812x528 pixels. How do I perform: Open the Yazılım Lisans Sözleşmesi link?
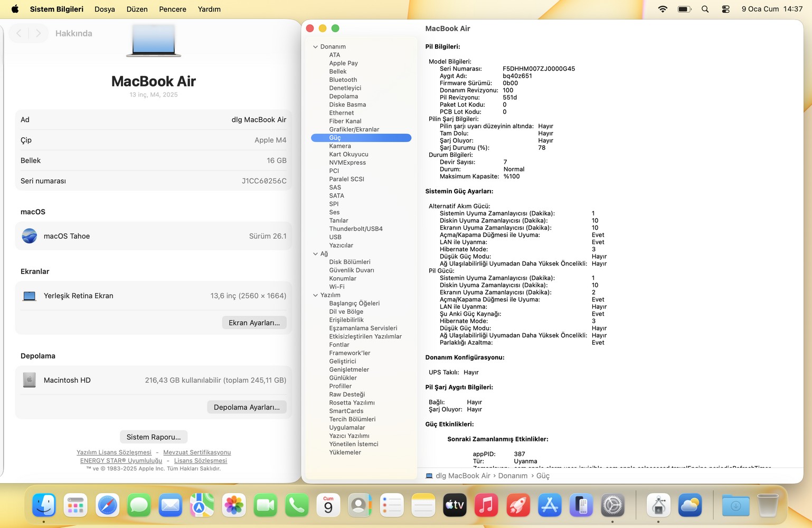(x=114, y=452)
